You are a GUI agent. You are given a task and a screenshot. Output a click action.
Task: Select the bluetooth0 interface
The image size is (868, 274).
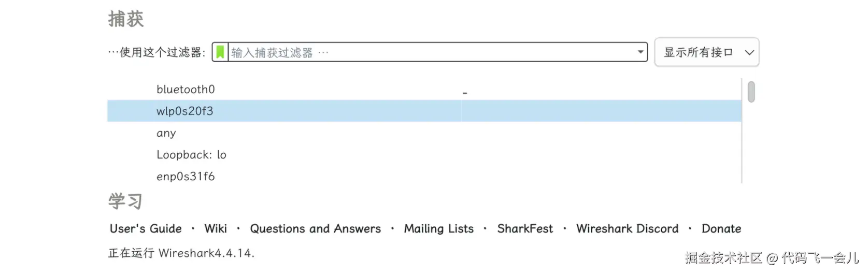click(186, 90)
